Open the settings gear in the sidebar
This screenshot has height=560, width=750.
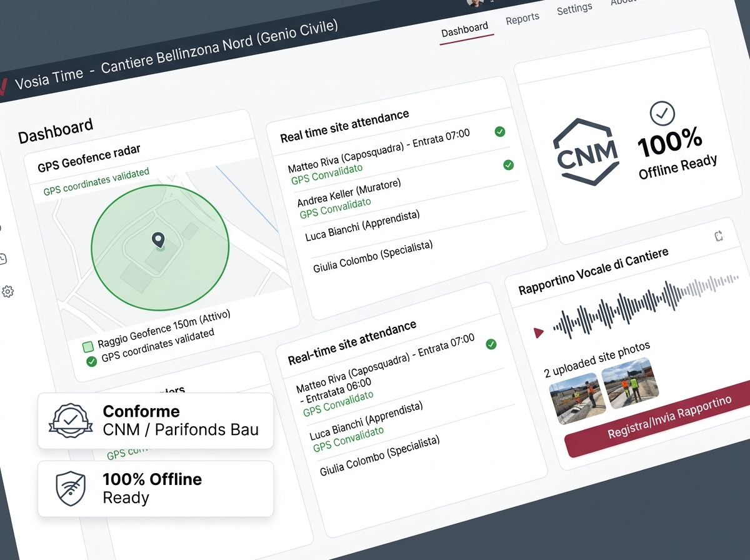click(x=7, y=291)
